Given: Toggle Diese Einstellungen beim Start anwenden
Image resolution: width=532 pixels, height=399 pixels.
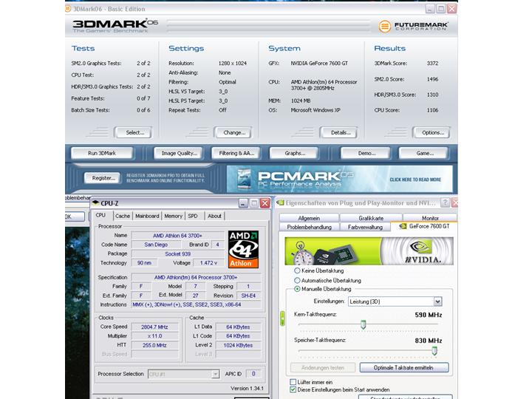Looking at the screenshot, I should click(293, 389).
